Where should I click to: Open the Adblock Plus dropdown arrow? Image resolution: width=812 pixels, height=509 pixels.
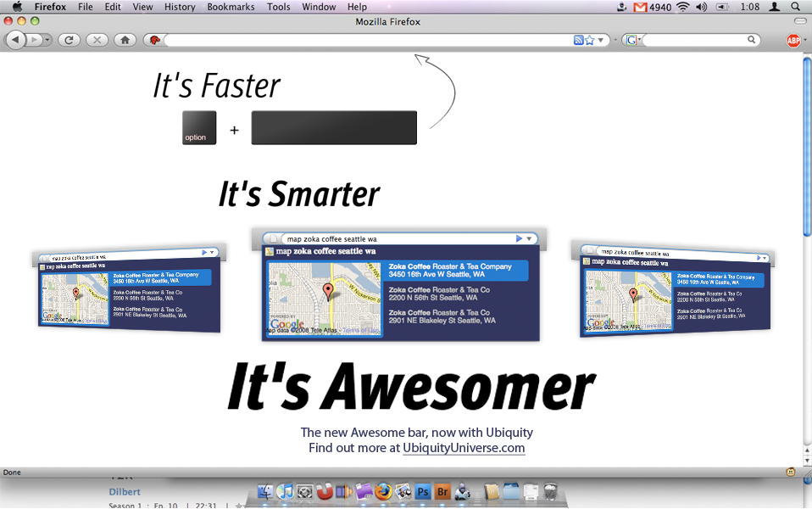click(805, 40)
